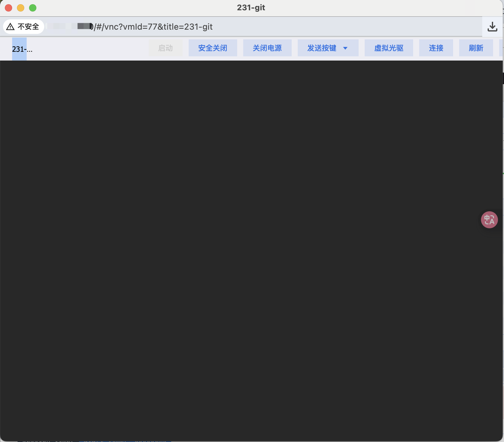
Task: Open the 虚拟光驱 virtual drive option
Action: pos(389,48)
